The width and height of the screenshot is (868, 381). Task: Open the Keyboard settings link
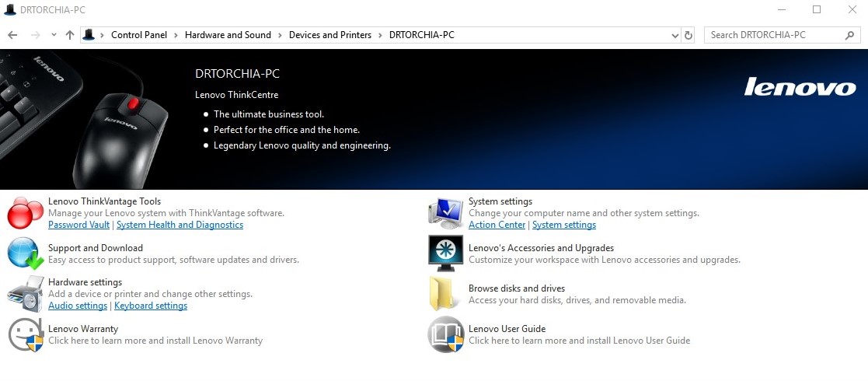[151, 306]
